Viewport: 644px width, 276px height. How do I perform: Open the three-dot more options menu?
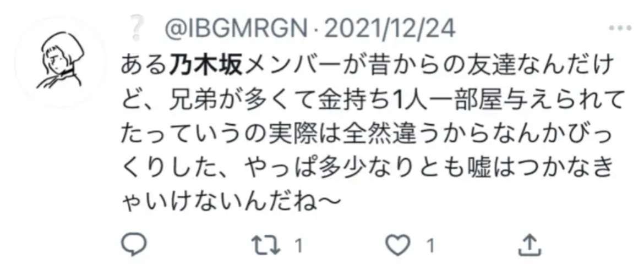[620, 28]
